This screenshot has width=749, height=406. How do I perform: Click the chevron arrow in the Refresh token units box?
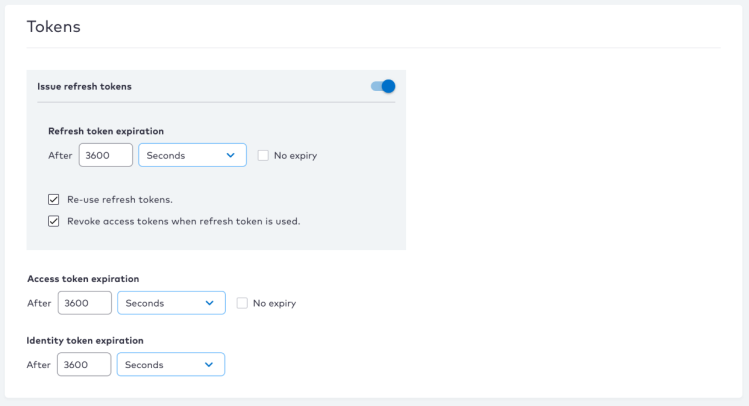click(231, 155)
